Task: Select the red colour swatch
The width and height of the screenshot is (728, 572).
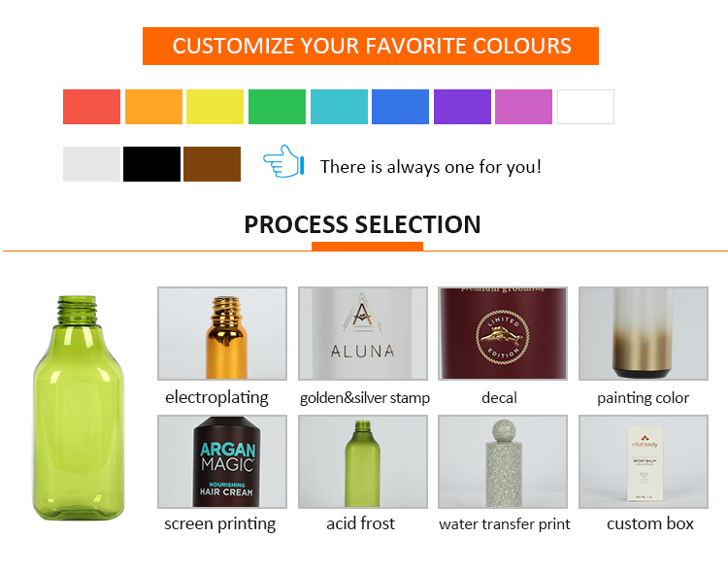Action: point(92,107)
